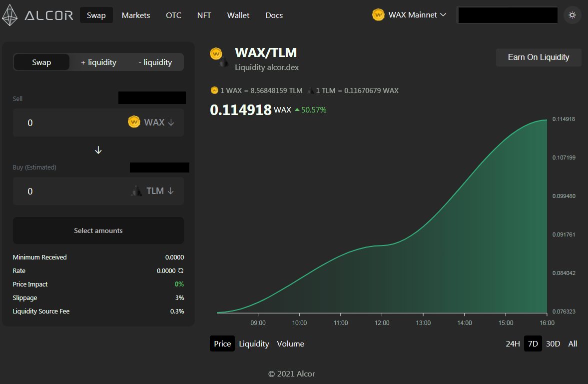Show the Volume chart
The height and width of the screenshot is (384, 588).
click(290, 344)
